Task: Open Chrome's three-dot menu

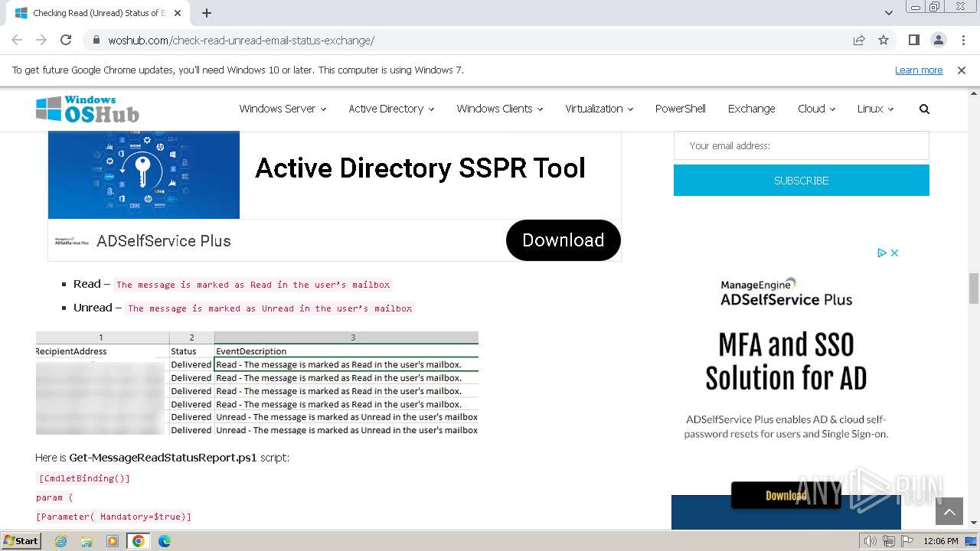Action: point(962,41)
